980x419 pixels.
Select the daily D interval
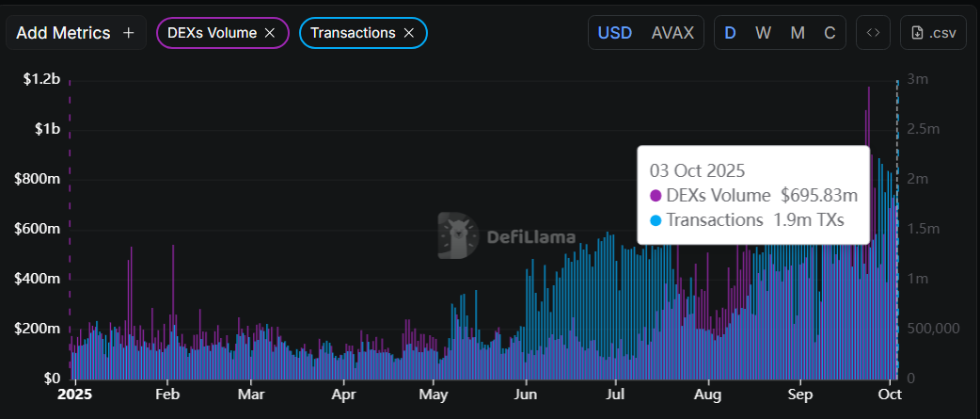pyautogui.click(x=731, y=33)
